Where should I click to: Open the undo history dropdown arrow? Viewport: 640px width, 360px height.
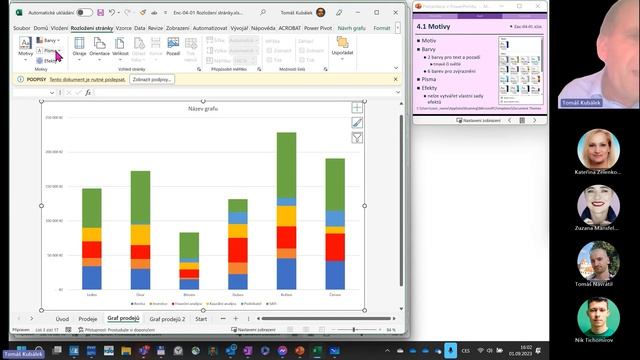pos(119,13)
